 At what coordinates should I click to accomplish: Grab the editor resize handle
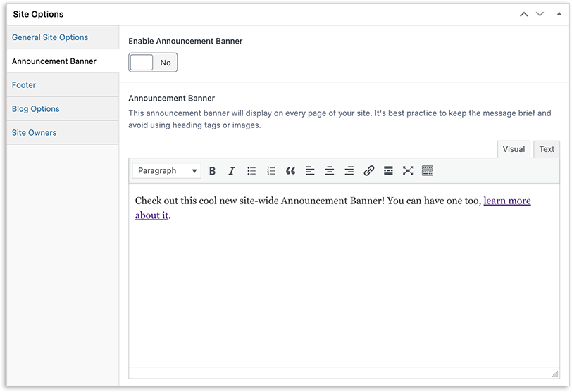tap(555, 374)
